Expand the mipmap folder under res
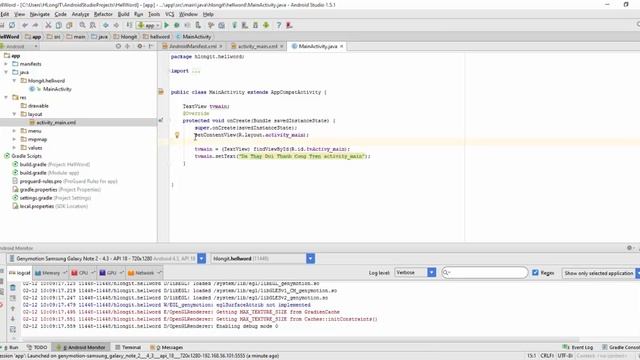640x360 pixels. point(14,140)
